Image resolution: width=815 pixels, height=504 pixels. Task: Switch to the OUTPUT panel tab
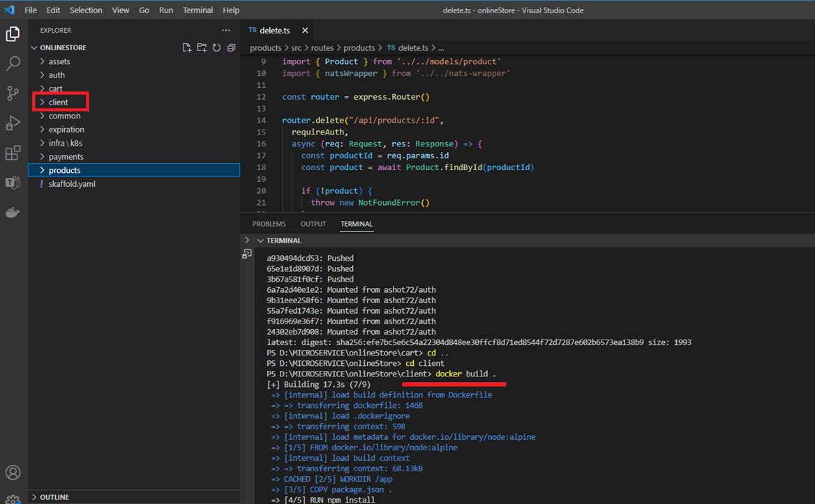point(313,224)
